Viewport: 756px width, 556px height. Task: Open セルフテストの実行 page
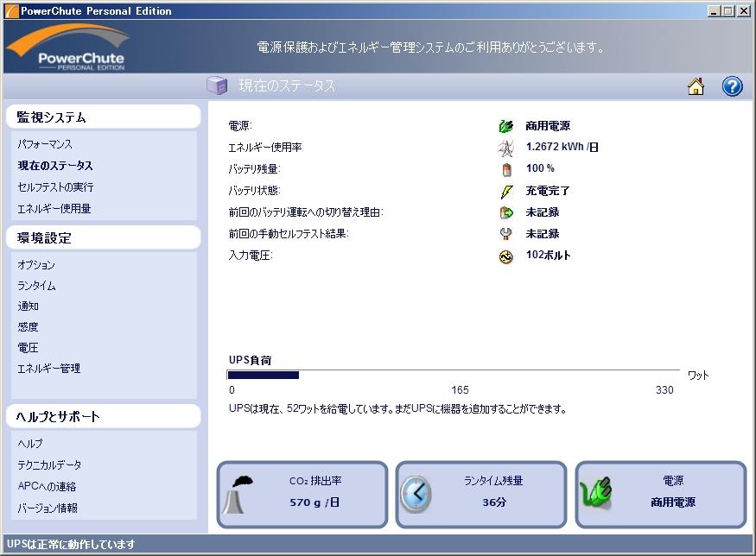[x=55, y=187]
